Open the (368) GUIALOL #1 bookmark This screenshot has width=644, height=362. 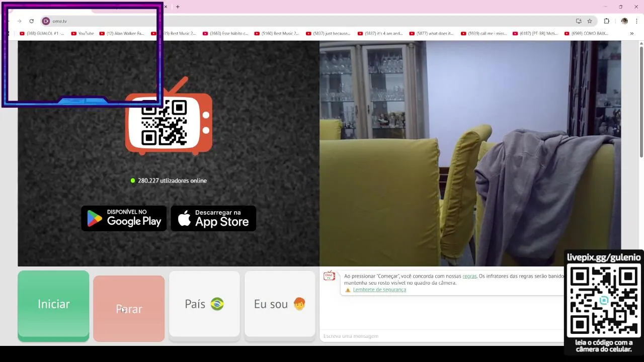pos(42,34)
